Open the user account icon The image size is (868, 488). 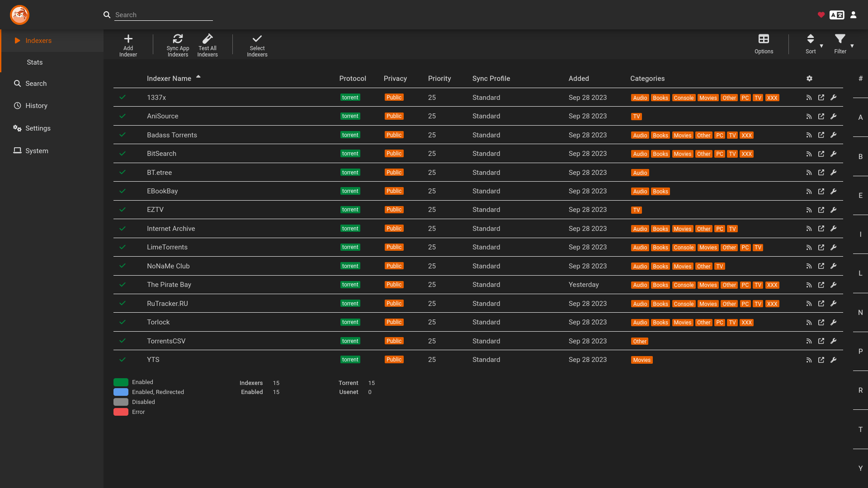tap(853, 15)
